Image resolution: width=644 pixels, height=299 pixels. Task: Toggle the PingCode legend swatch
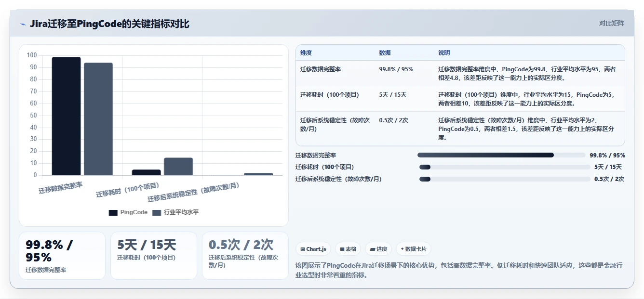(113, 212)
